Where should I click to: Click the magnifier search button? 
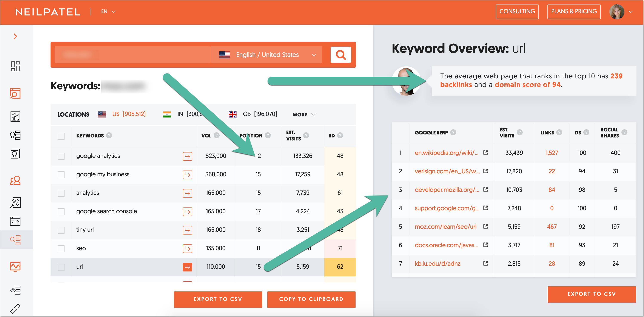341,55
